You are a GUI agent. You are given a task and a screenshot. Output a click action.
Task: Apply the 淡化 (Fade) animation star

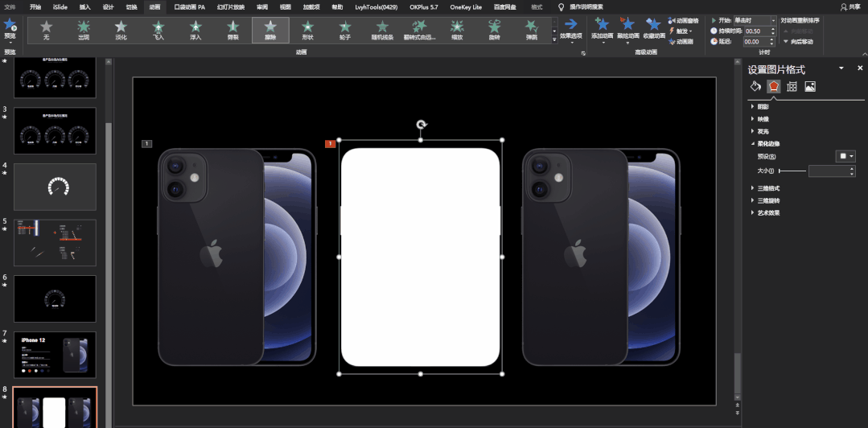tap(121, 30)
